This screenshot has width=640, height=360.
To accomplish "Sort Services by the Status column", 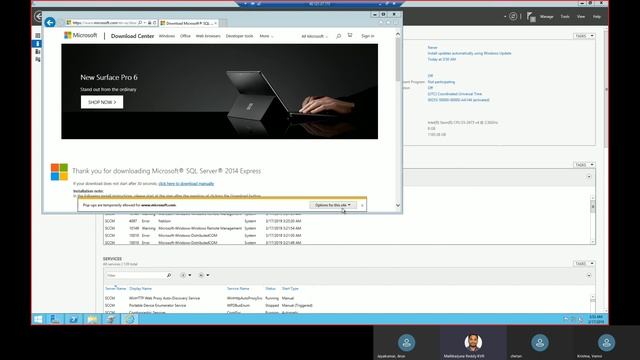I will 271,289.
